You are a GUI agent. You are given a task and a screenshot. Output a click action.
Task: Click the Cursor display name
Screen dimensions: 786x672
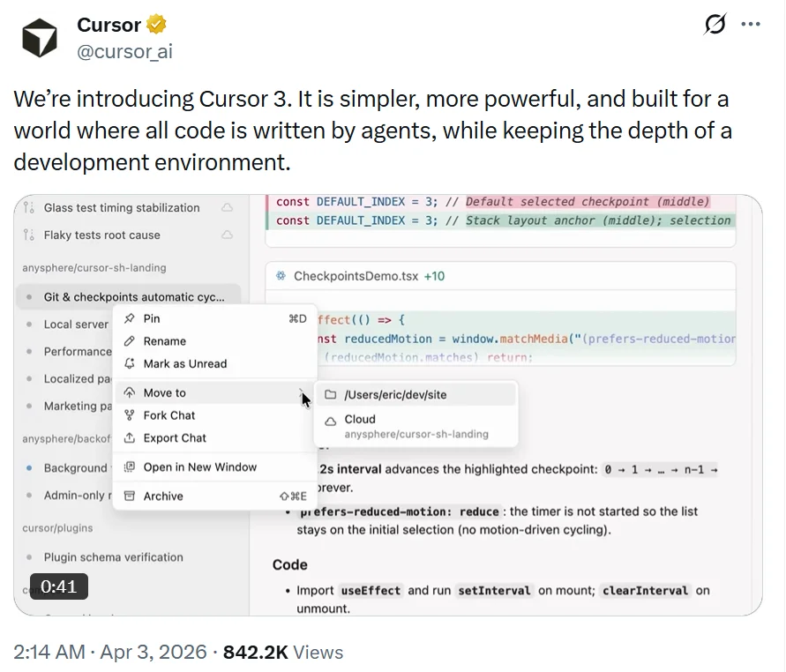pyautogui.click(x=109, y=24)
